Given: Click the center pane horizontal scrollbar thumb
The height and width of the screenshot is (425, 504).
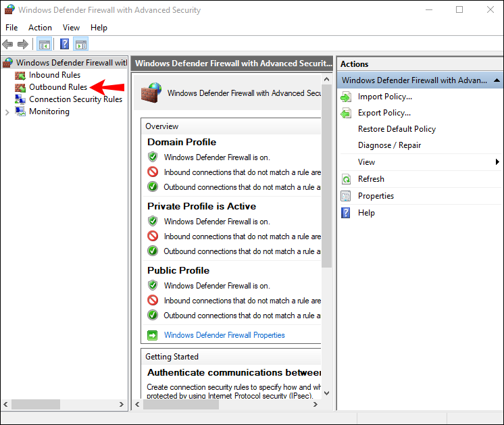Looking at the screenshot, I should click(x=181, y=405).
